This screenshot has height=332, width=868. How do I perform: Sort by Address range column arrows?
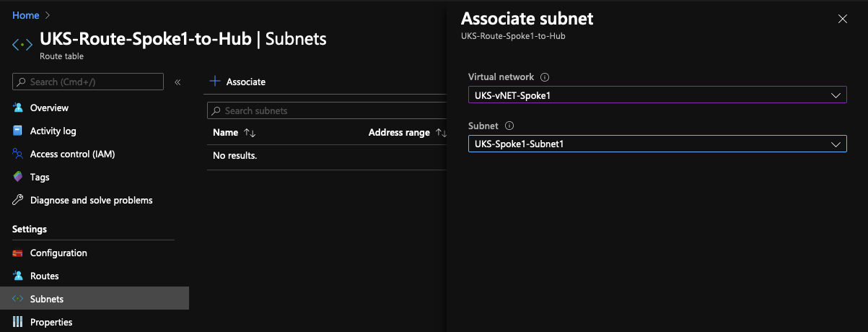point(441,133)
